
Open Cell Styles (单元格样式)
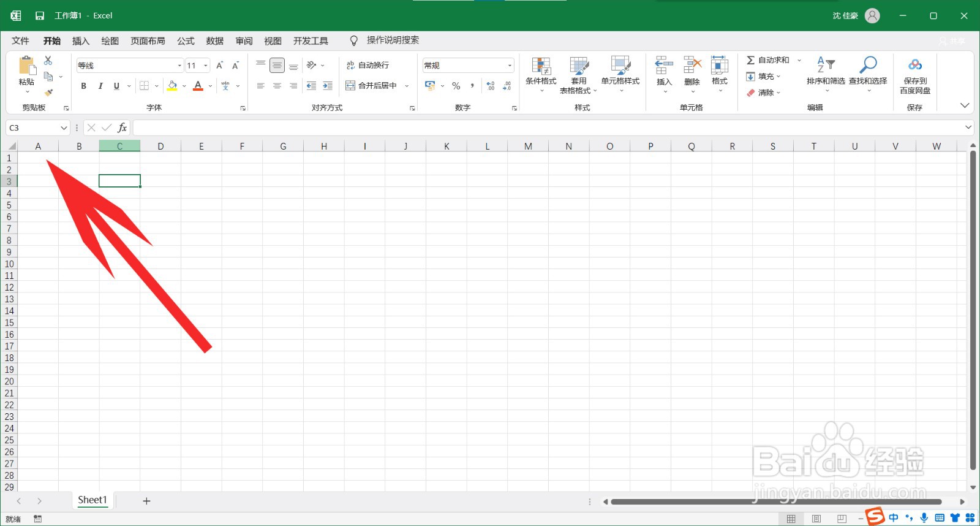[620, 74]
